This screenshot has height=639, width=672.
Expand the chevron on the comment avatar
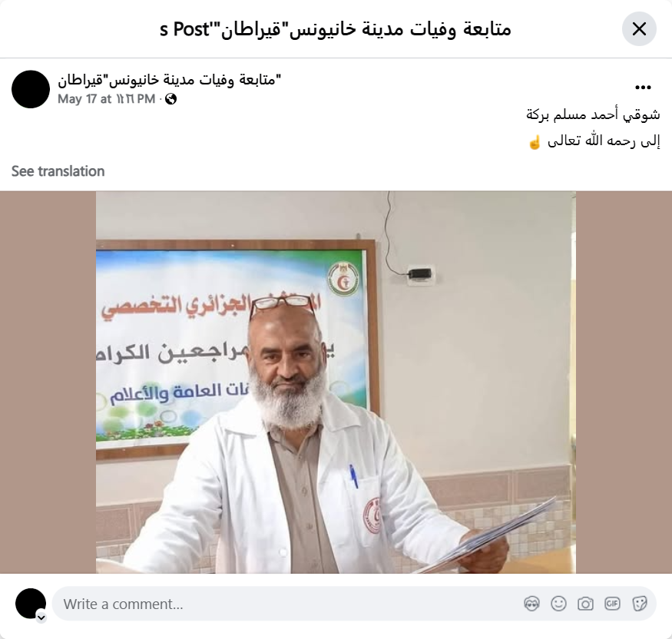point(41,617)
